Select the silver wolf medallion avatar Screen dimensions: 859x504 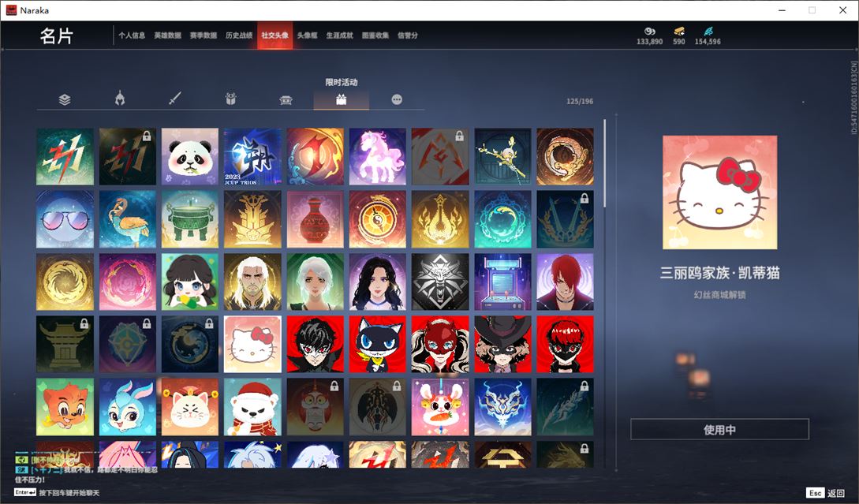[x=440, y=282]
